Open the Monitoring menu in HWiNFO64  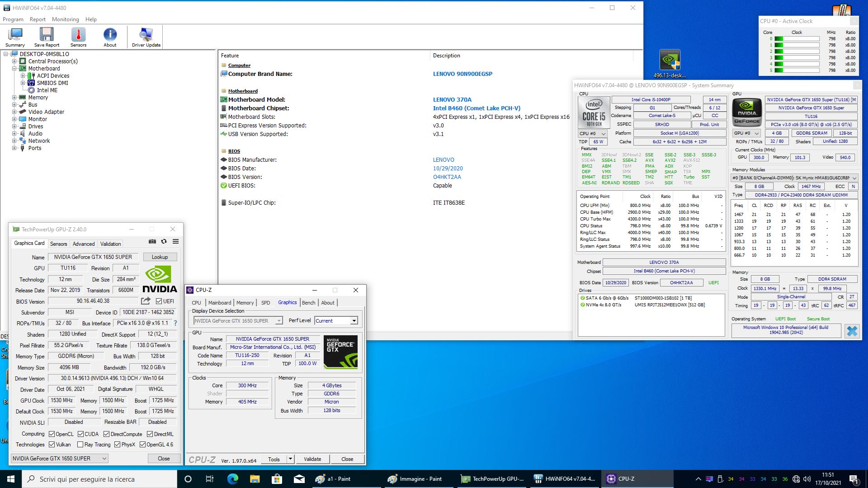(65, 19)
